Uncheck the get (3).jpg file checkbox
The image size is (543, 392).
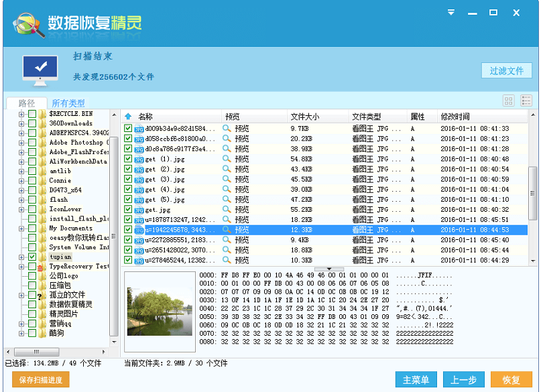pos(128,179)
